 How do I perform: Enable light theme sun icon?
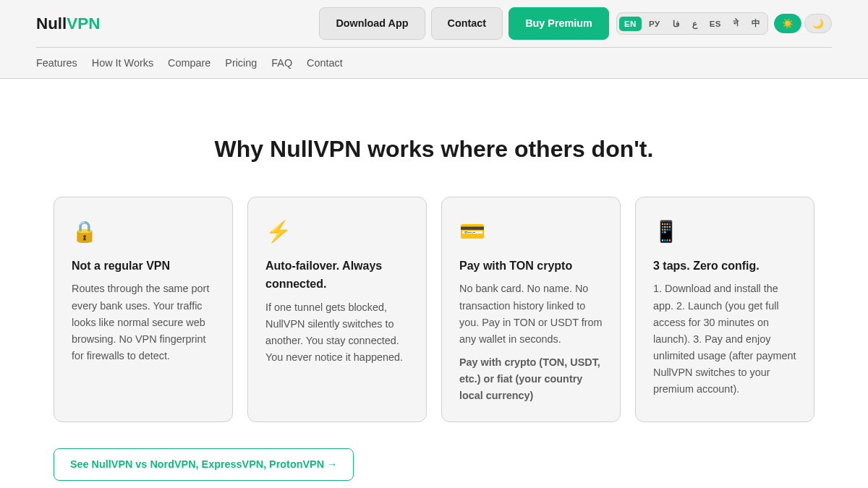pyautogui.click(x=788, y=24)
